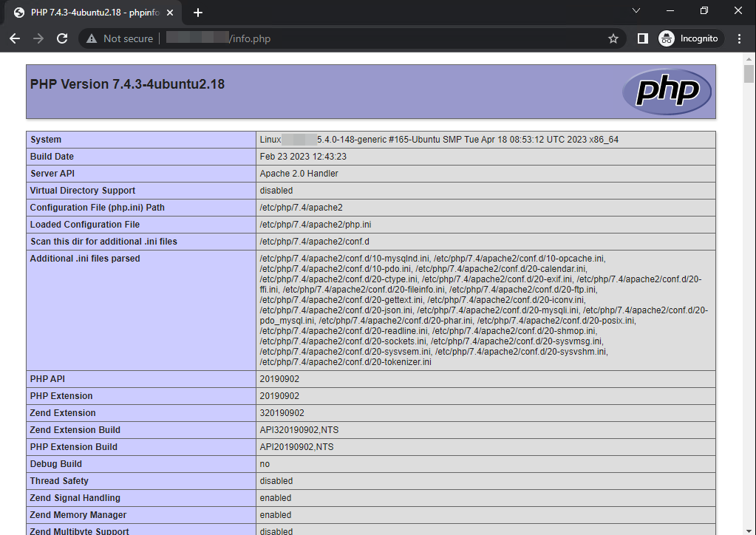Restore down the browser window
This screenshot has height=535, width=756.
(x=704, y=11)
